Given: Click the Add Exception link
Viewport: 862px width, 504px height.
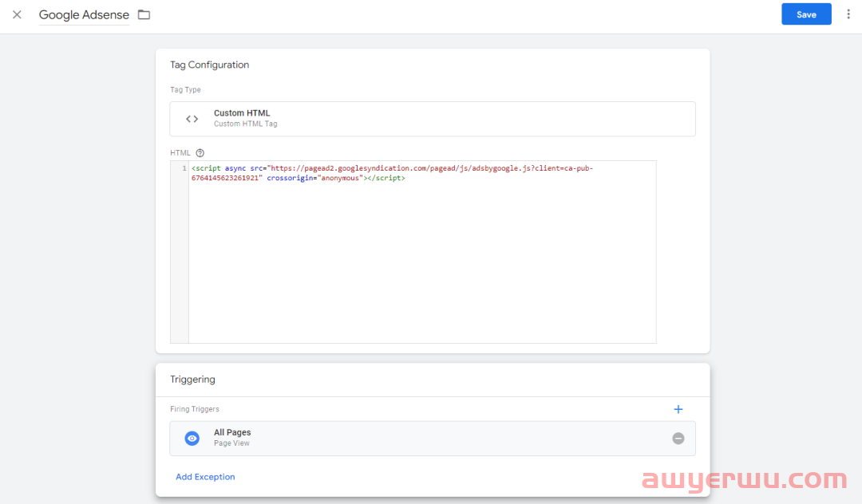Looking at the screenshot, I should point(205,477).
